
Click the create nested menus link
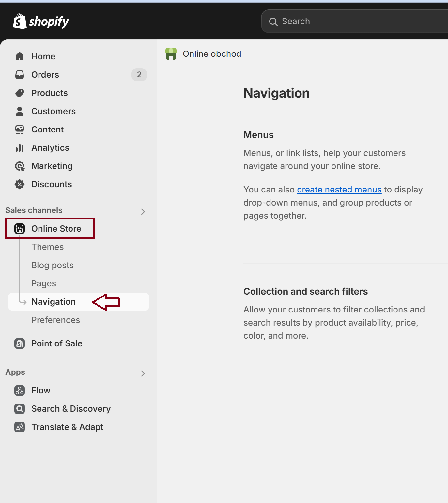click(339, 189)
